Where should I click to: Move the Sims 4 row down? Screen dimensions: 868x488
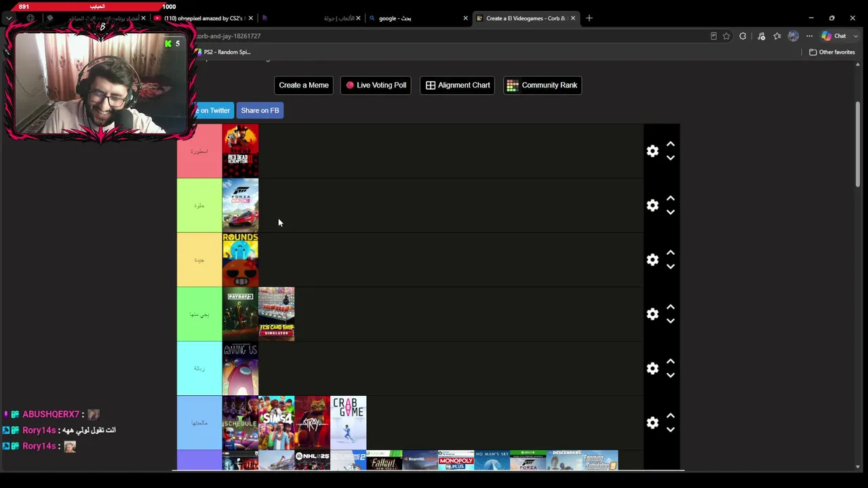[x=671, y=429]
